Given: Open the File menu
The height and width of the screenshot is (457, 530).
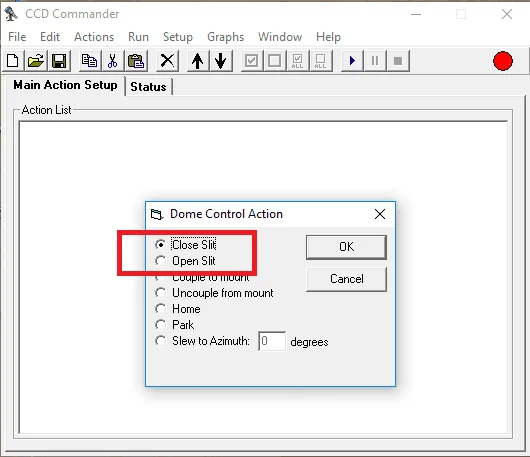Looking at the screenshot, I should click(17, 37).
